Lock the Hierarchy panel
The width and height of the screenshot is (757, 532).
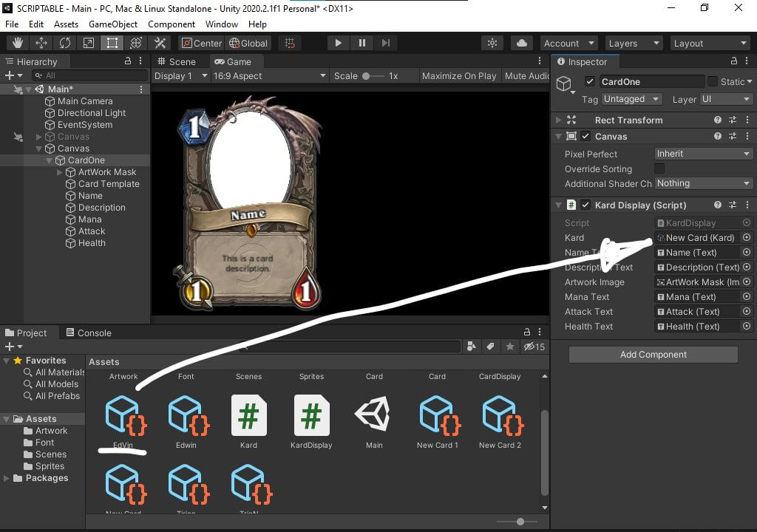click(127, 61)
